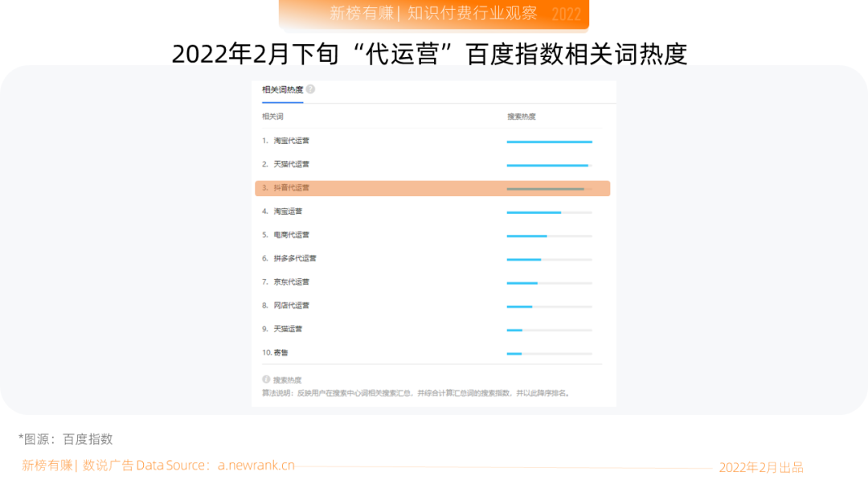The image size is (868, 489).
Task: Click the search heat bar for 寄售
Action: pyautogui.click(x=549, y=354)
